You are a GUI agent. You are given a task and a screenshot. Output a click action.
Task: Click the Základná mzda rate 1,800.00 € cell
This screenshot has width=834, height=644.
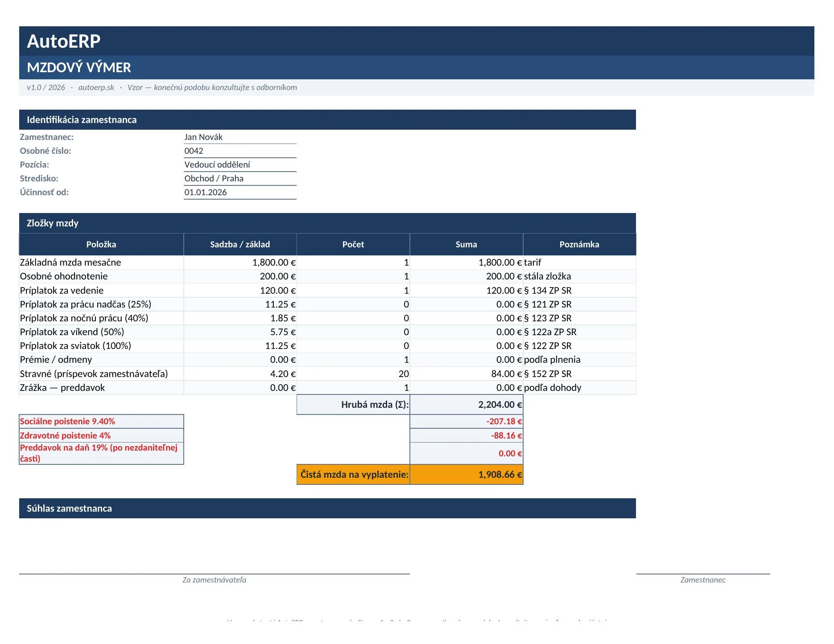[240, 263]
